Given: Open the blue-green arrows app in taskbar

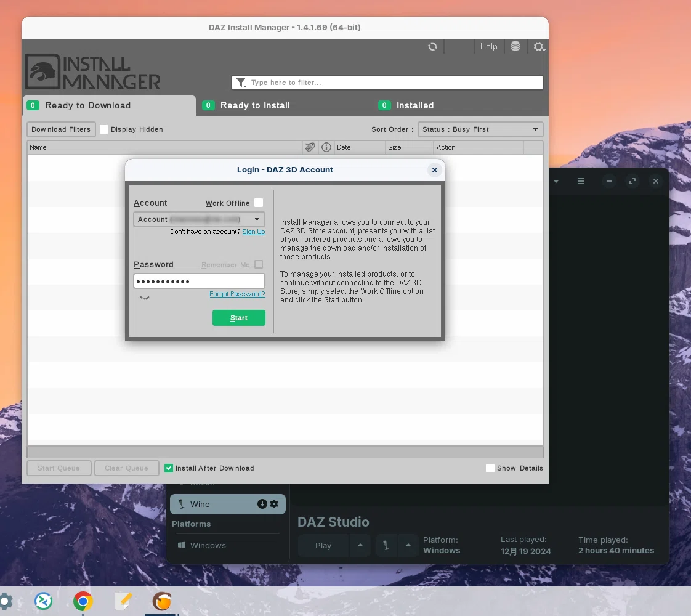Looking at the screenshot, I should [43, 601].
